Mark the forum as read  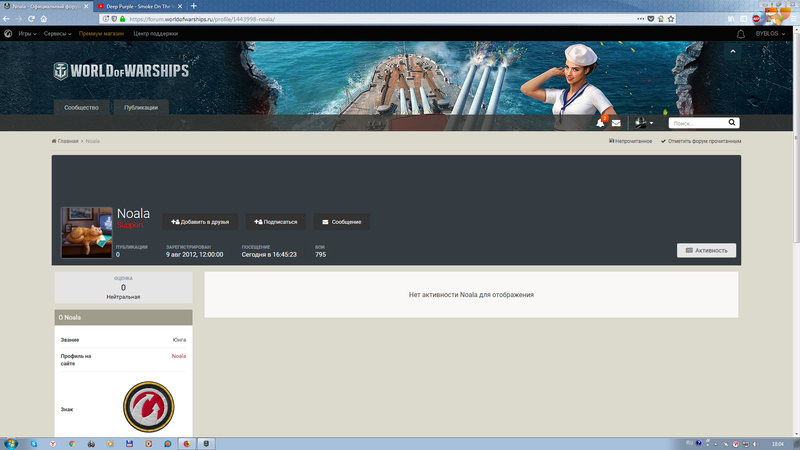[701, 141]
